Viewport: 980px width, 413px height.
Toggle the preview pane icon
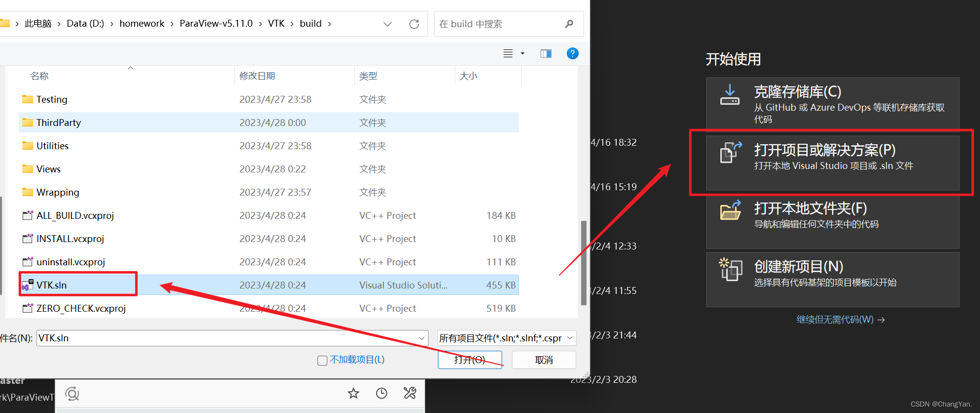(x=546, y=53)
